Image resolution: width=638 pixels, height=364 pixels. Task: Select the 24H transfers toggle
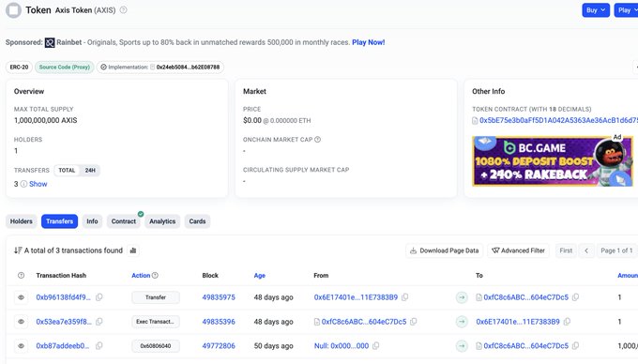[90, 170]
